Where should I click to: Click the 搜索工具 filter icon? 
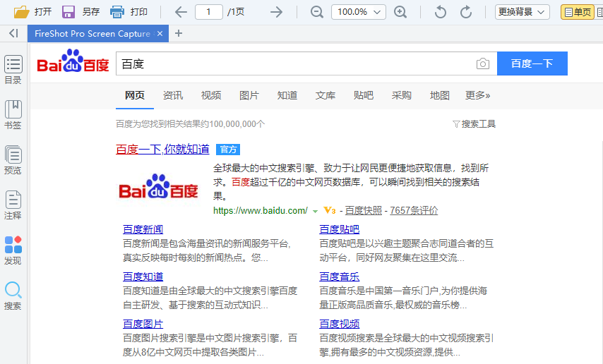(456, 124)
